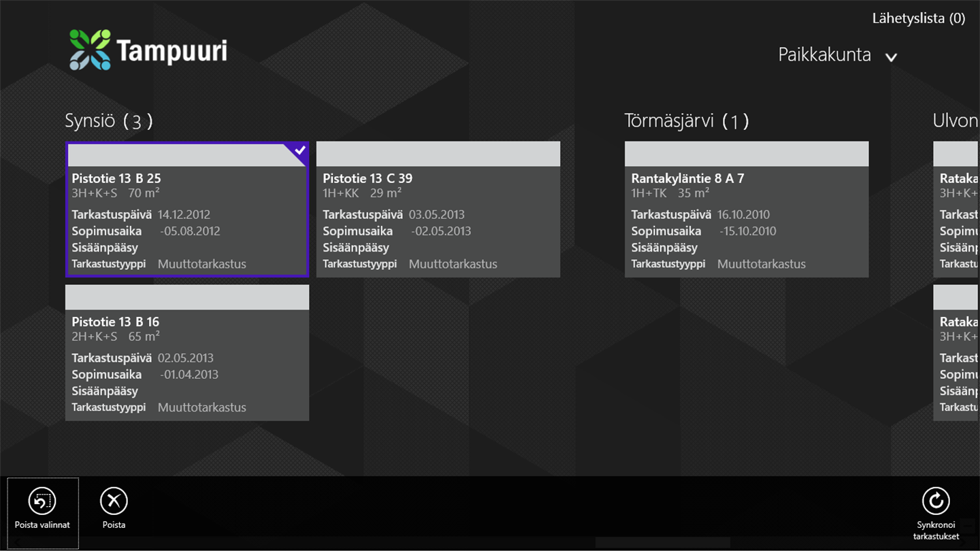980x551 pixels.
Task: Click the Synkronoi tarkastukset refresh icon
Action: click(936, 501)
